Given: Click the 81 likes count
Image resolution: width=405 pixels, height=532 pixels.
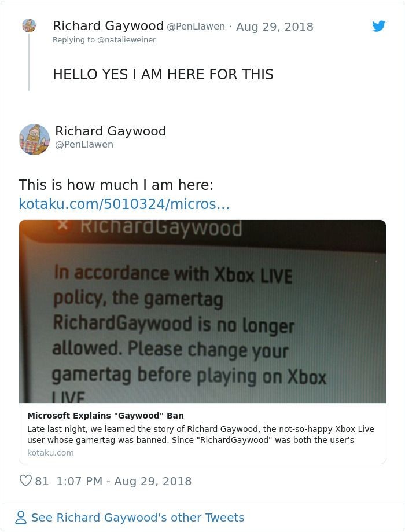Looking at the screenshot, I should [42, 480].
